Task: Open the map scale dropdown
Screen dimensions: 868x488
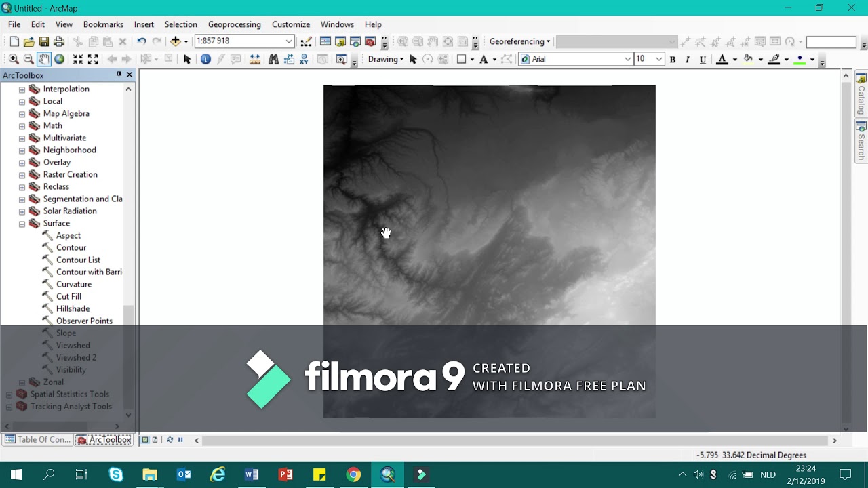Action: 288,41
